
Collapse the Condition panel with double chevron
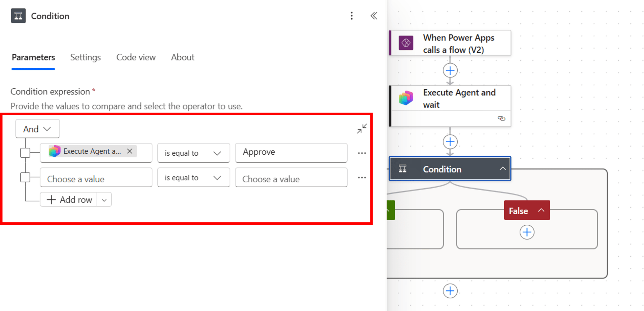374,16
